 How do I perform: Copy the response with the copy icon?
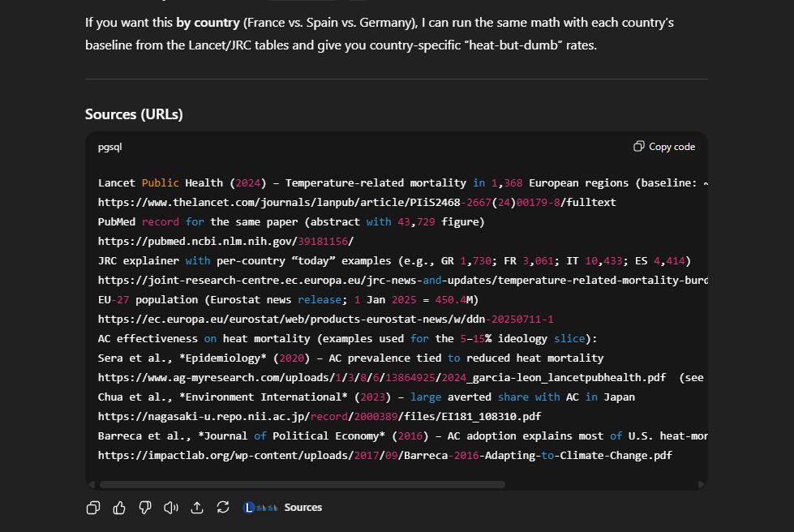93,508
